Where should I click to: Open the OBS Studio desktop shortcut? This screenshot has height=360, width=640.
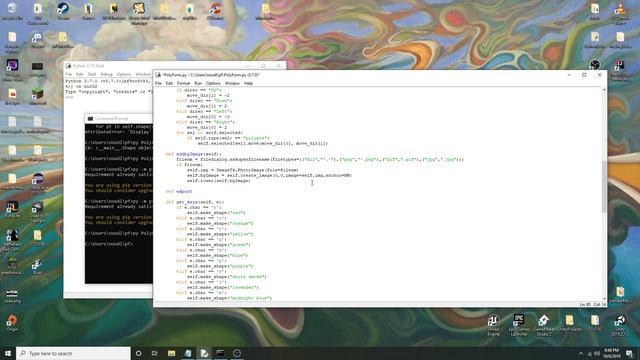pyautogui.click(x=594, y=66)
